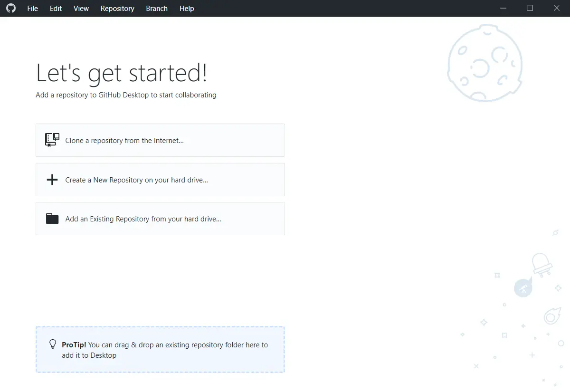570x392 pixels.
Task: Click the ProTip lightbulb icon
Action: point(53,344)
